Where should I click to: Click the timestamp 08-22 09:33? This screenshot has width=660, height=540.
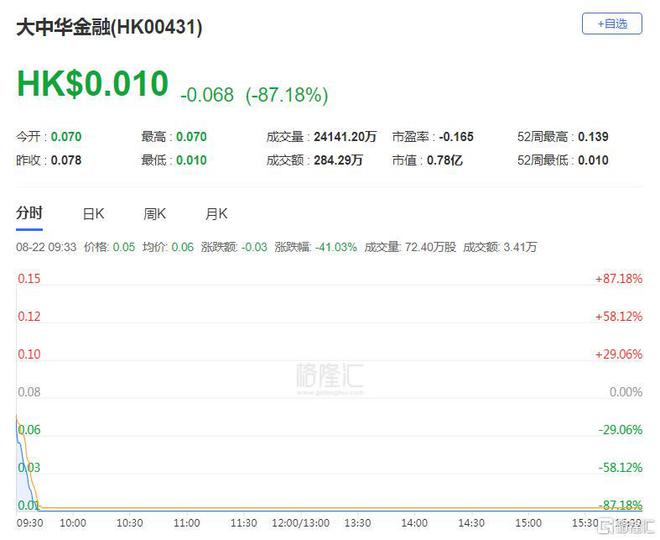[46, 247]
